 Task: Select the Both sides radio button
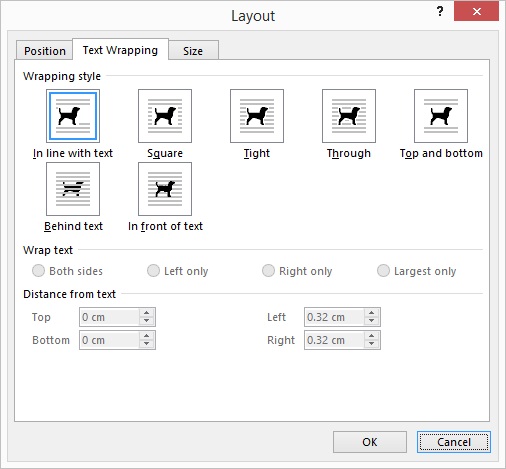(x=38, y=271)
